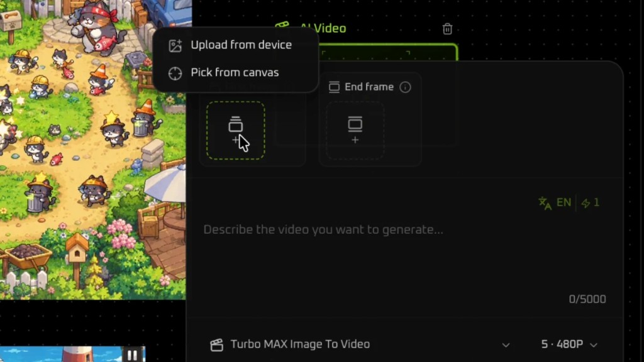This screenshot has height=362, width=644.
Task: Switch prompt language EN toggle
Action: [563, 202]
